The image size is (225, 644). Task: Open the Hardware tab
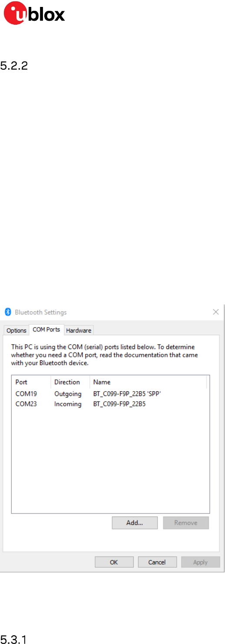(79, 330)
